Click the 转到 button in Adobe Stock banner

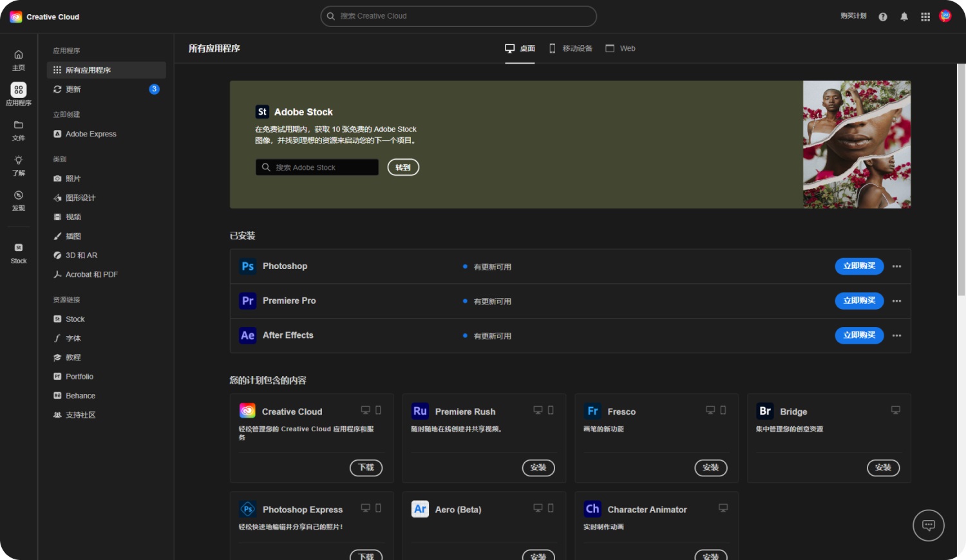(403, 167)
